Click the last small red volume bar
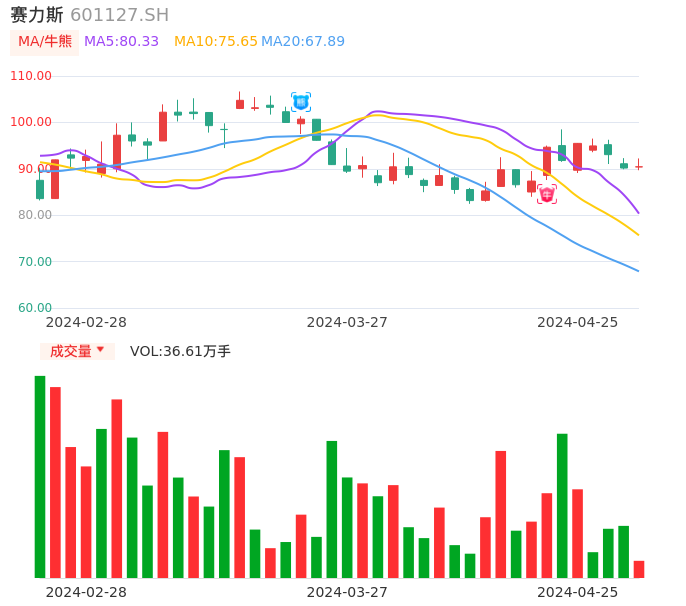 (x=639, y=569)
